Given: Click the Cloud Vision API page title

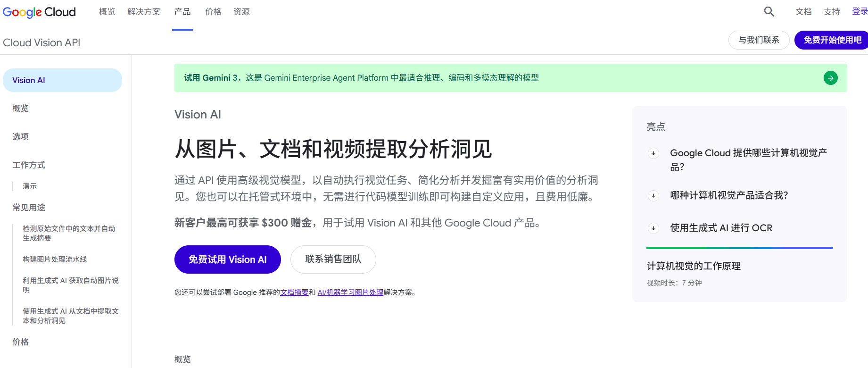Looking at the screenshot, I should [x=41, y=42].
